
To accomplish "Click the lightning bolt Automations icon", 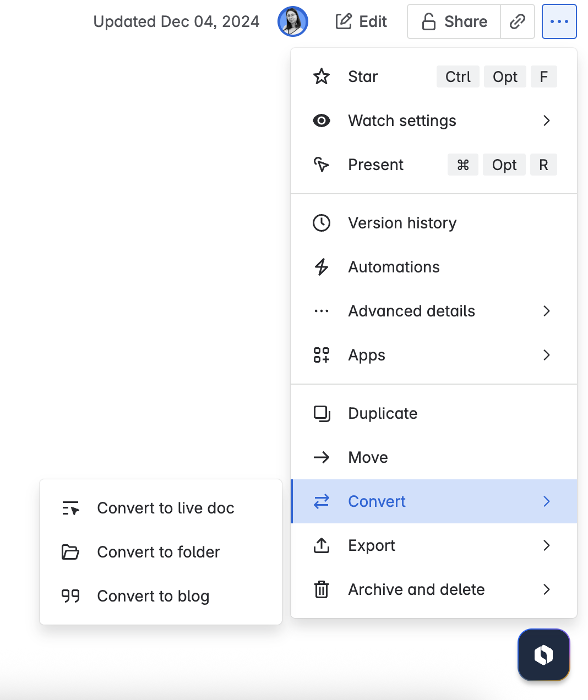I will [x=322, y=267].
